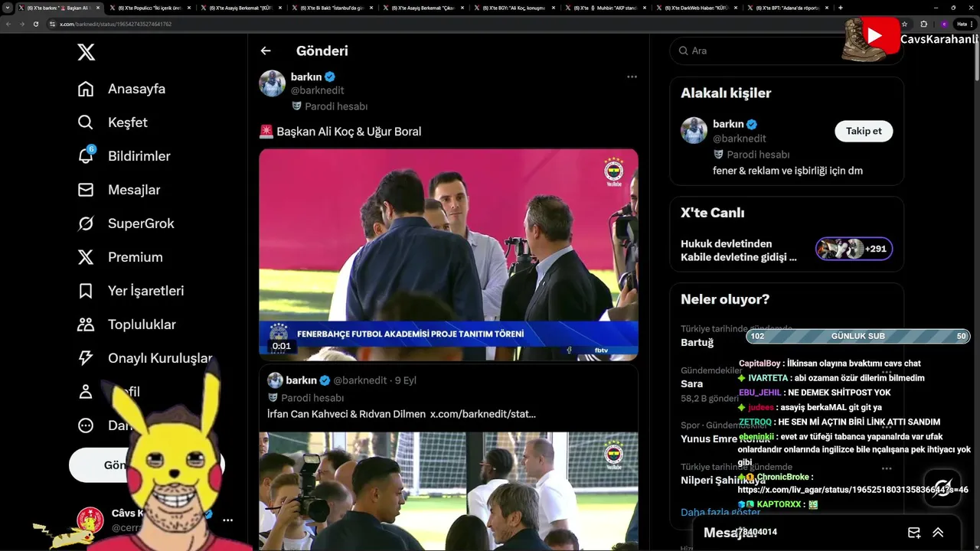
Task: Click the fbtv video timestamp 0:01
Action: (x=282, y=346)
